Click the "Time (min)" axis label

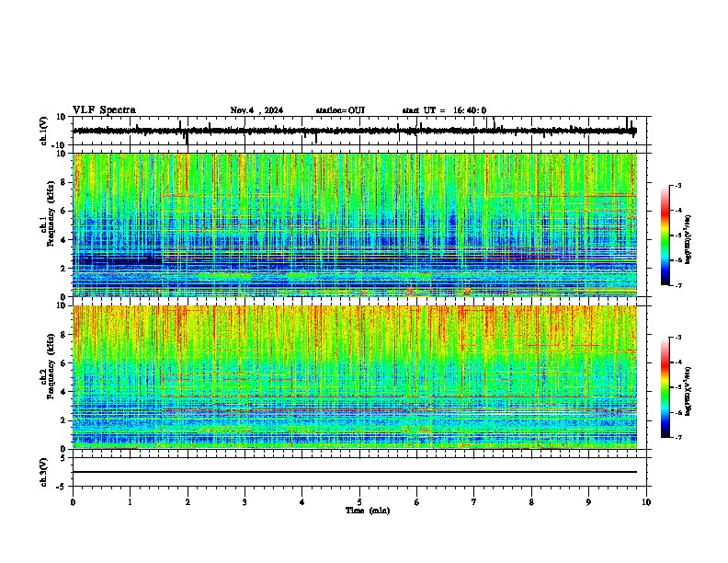pyautogui.click(x=368, y=511)
